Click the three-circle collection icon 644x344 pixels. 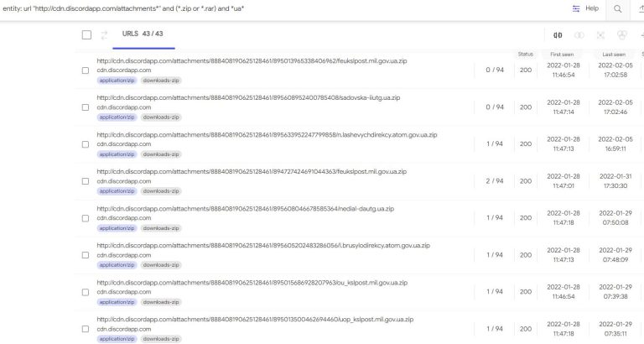point(622,35)
